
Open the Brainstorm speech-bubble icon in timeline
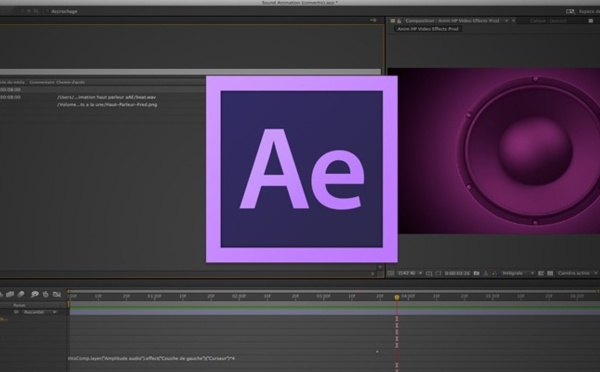click(35, 294)
